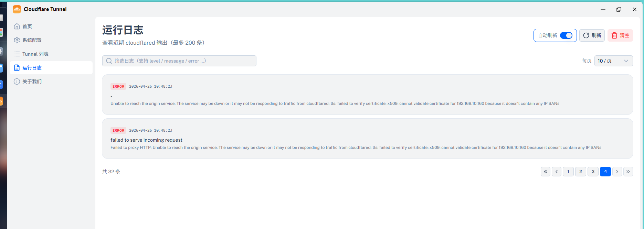Jump to the first page of logs
The width and height of the screenshot is (644, 229).
click(x=546, y=172)
